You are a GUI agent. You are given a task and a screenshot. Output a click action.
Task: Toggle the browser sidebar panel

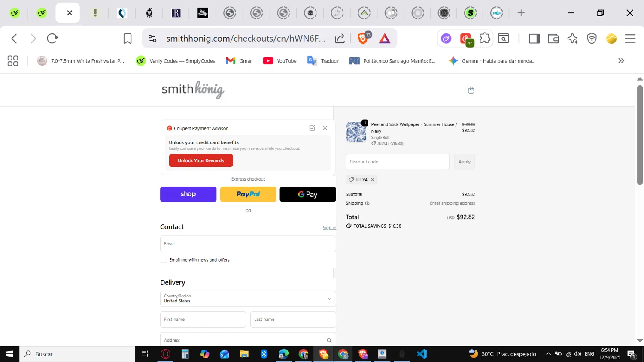(x=534, y=39)
